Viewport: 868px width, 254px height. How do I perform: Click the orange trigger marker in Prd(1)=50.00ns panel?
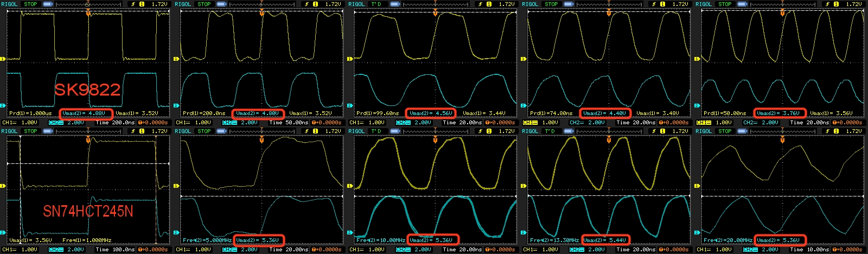click(x=782, y=13)
